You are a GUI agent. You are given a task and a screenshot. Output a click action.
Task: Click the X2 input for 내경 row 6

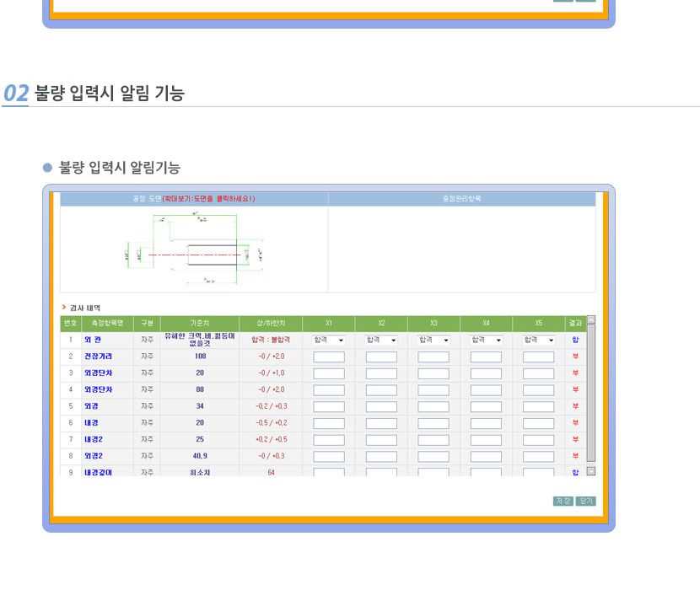tap(381, 423)
